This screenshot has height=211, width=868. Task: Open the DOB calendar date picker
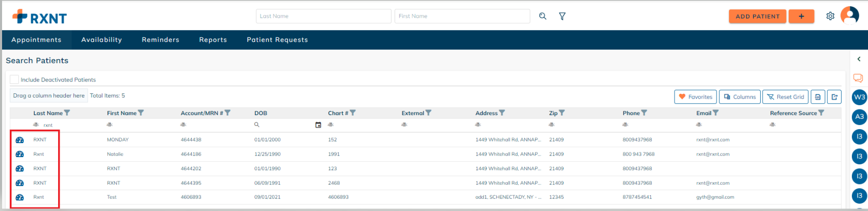[318, 125]
